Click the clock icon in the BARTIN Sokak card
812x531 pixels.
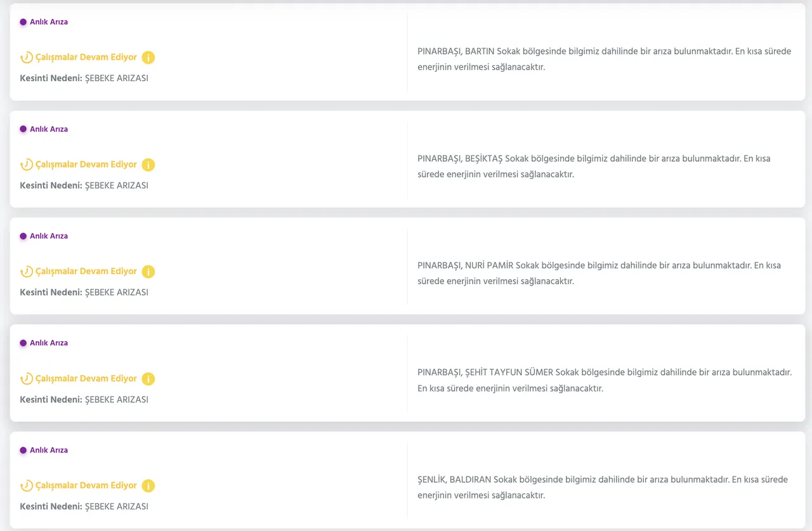(27, 58)
